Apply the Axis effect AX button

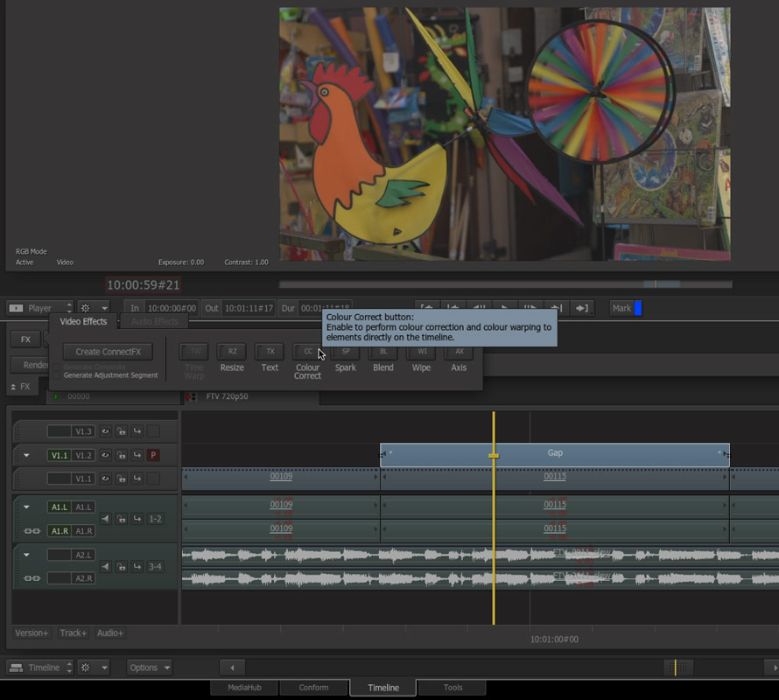tap(459, 352)
